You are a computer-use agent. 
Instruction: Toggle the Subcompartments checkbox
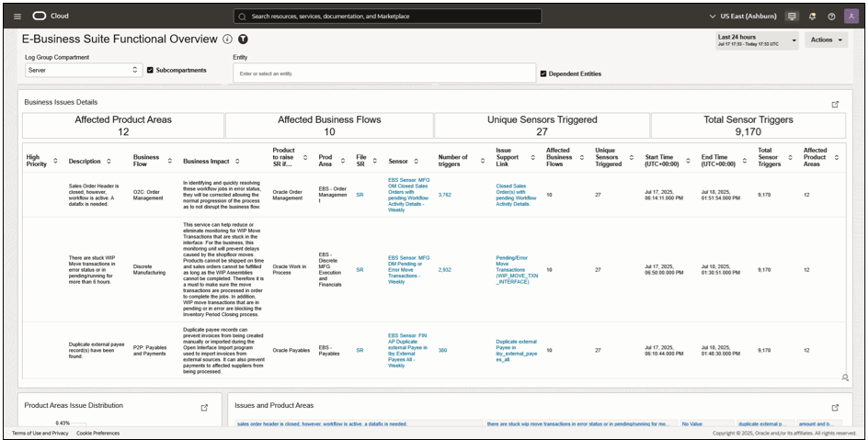pos(150,70)
